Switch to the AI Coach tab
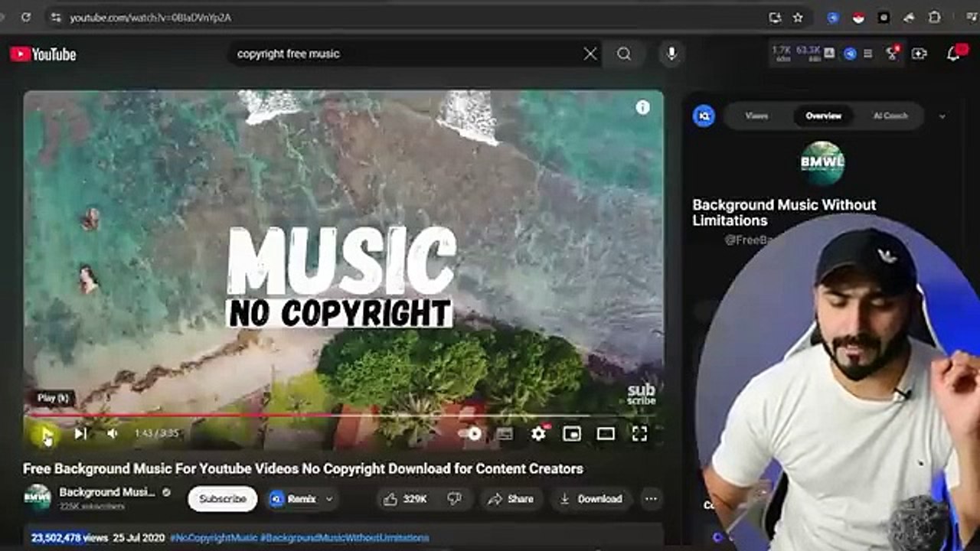 tap(890, 116)
